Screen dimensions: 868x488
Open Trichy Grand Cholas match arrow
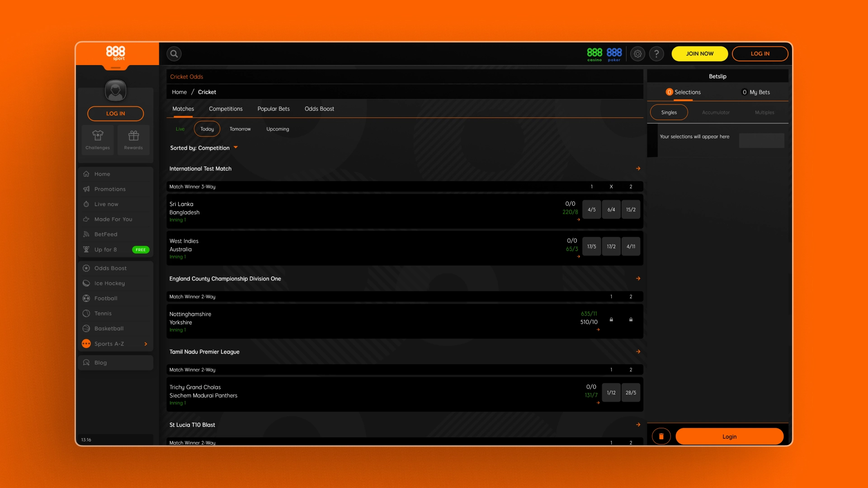pyautogui.click(x=598, y=403)
